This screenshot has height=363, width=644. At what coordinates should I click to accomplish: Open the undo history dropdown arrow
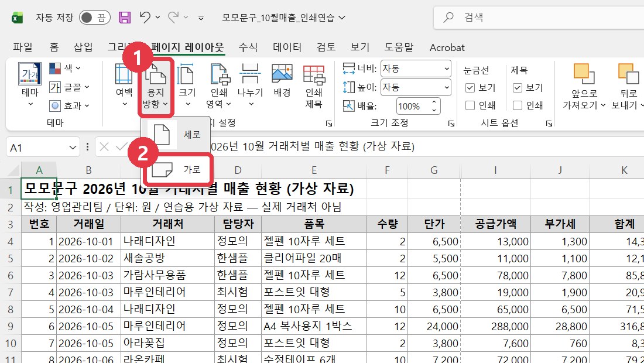tap(157, 18)
